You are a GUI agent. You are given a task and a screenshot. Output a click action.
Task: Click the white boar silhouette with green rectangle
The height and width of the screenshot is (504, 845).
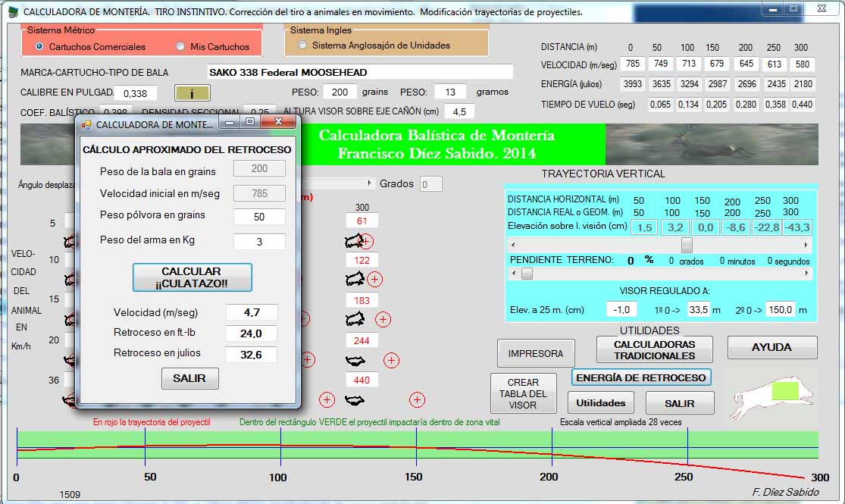click(x=767, y=394)
